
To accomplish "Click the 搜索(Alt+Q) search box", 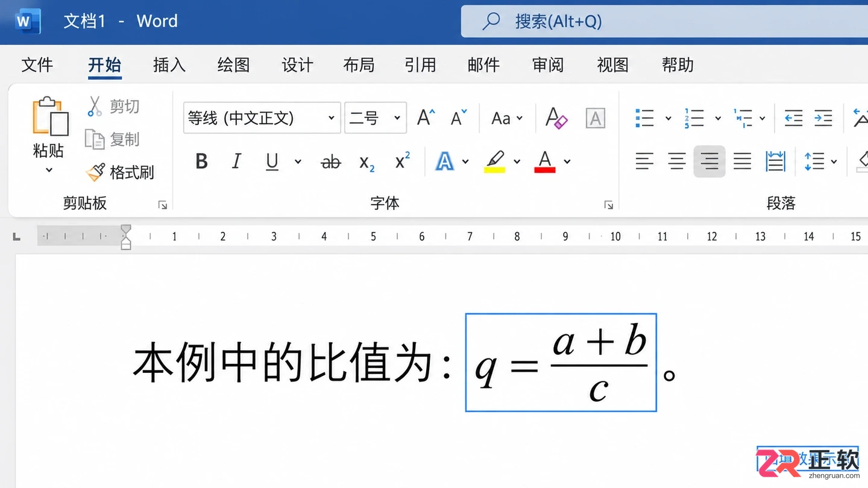I will (x=664, y=22).
